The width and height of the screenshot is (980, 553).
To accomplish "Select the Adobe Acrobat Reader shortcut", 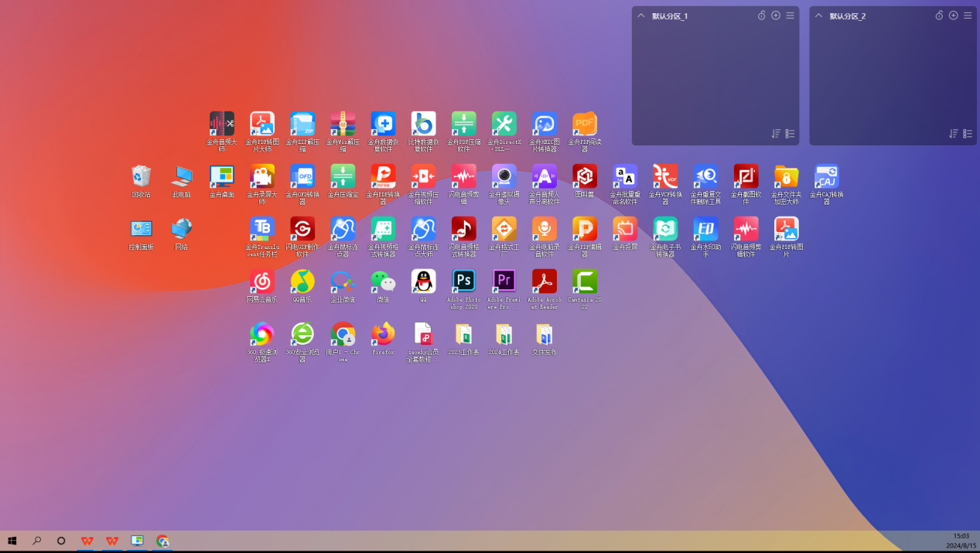I will 544,281.
